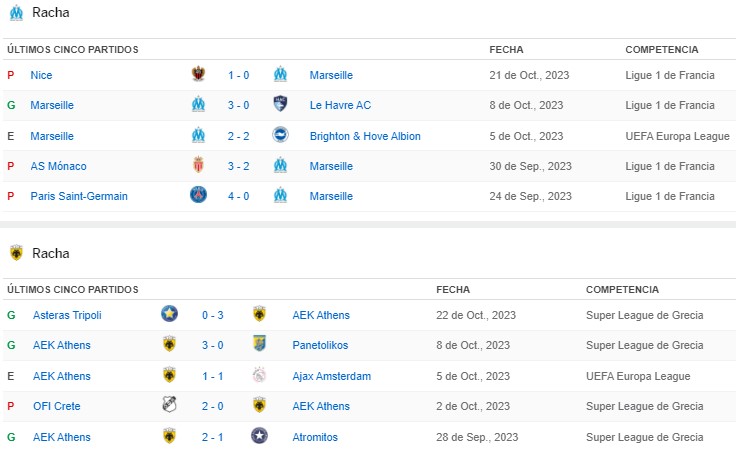Open the Paris Saint-Germain team link
Image resolution: width=736 pixels, height=451 pixels.
pyautogui.click(x=79, y=196)
